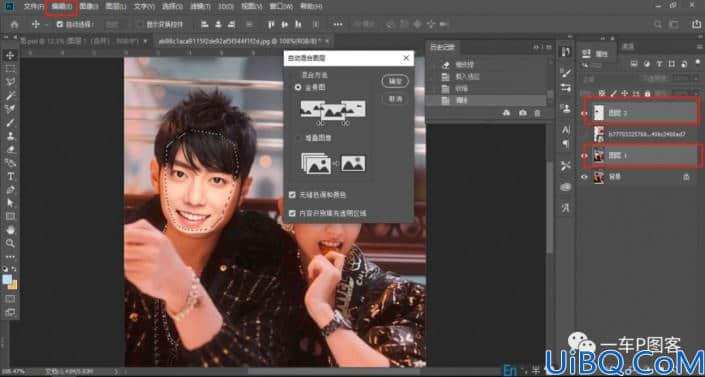Screen dimensions: 705x377
Task: Select the Rectangular Marquee tool
Action: coord(10,69)
